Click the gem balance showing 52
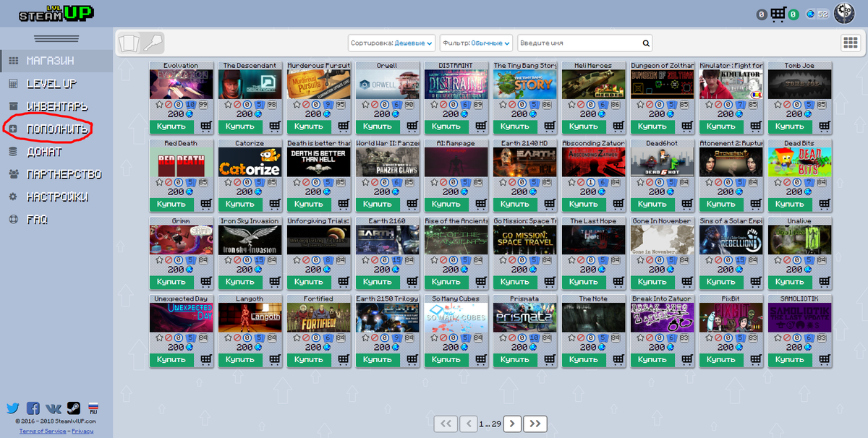The image size is (868, 438). [x=817, y=14]
